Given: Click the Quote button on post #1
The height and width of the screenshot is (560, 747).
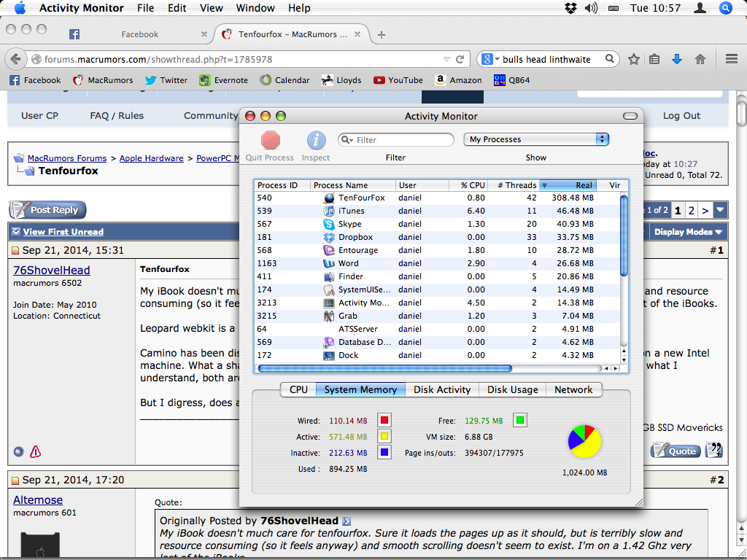Looking at the screenshot, I should (x=676, y=451).
